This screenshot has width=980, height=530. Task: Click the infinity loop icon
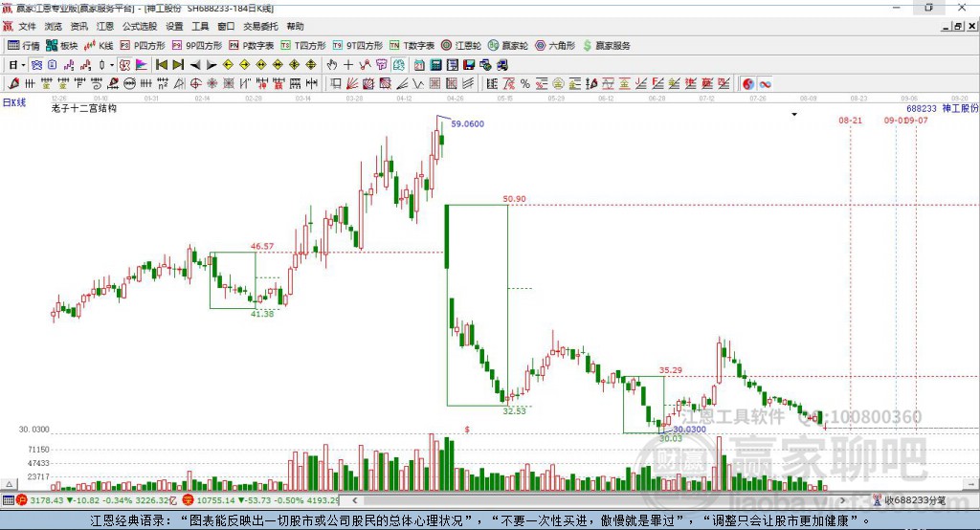point(765,84)
